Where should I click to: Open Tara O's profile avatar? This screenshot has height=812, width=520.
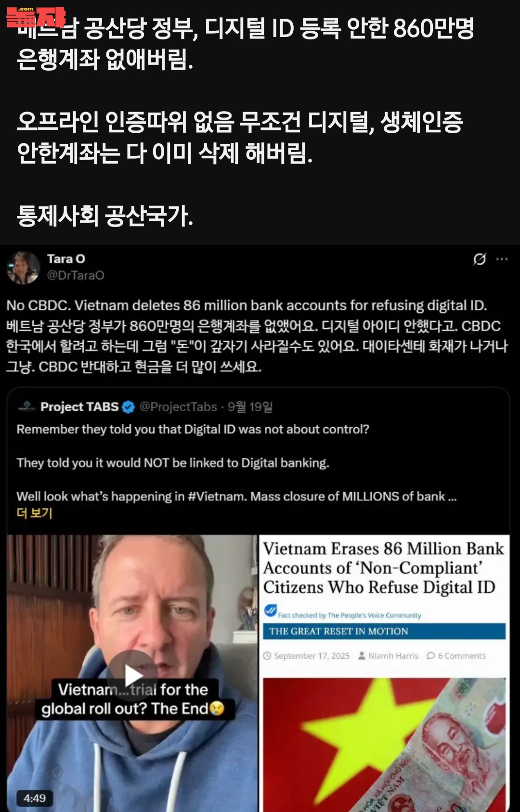[x=23, y=267]
